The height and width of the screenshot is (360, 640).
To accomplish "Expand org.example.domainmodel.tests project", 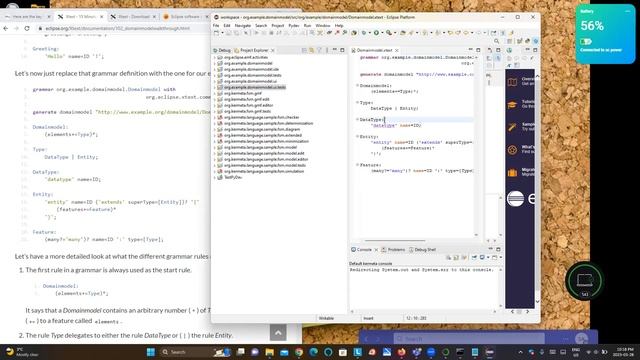I will pos(215,76).
